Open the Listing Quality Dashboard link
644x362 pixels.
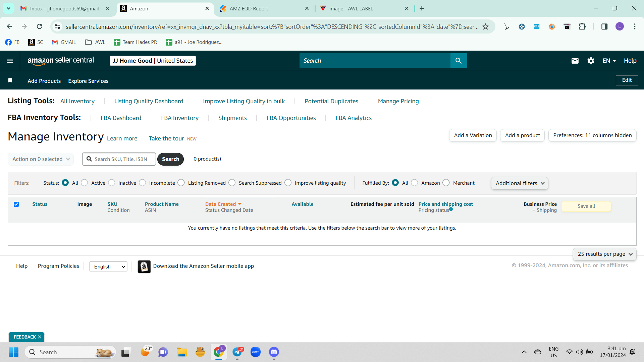[149, 101]
